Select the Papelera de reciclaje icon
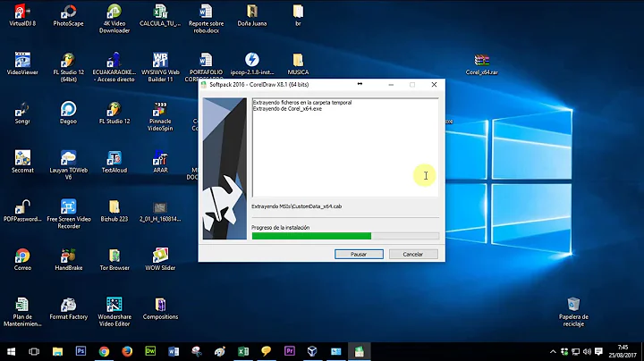Viewport: 644px width, 361px height. click(573, 312)
